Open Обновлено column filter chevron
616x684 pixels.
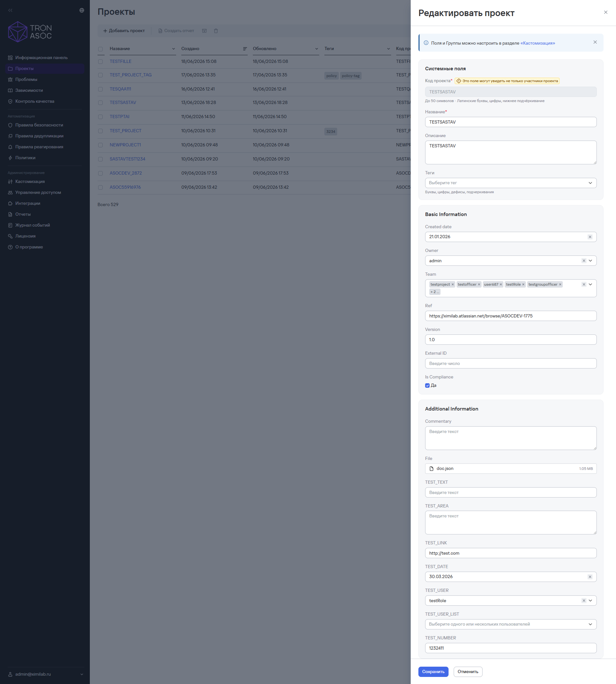317,49
